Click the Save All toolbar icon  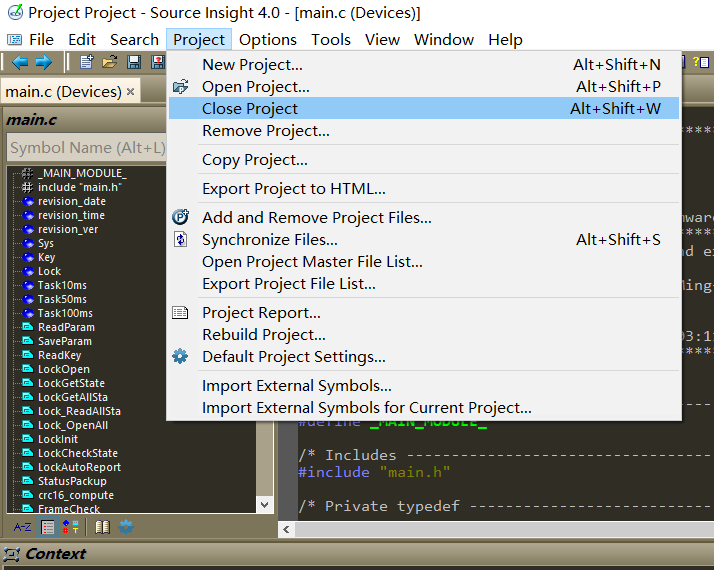[158, 61]
